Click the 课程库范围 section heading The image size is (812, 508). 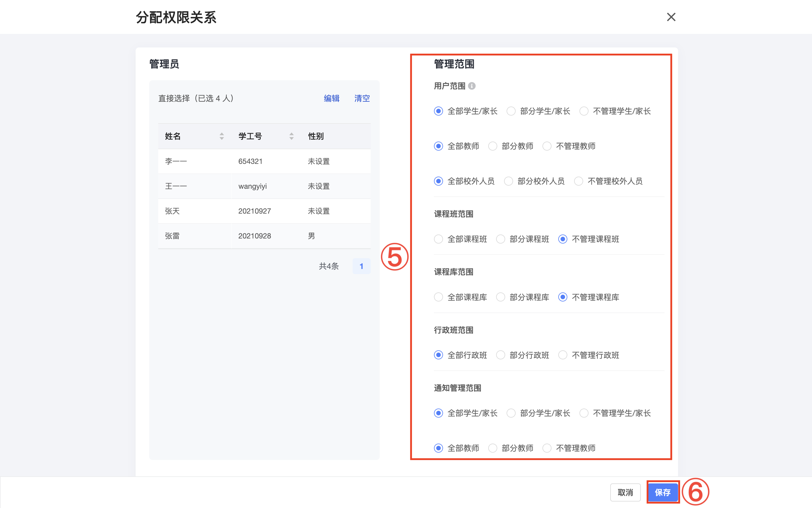(453, 272)
